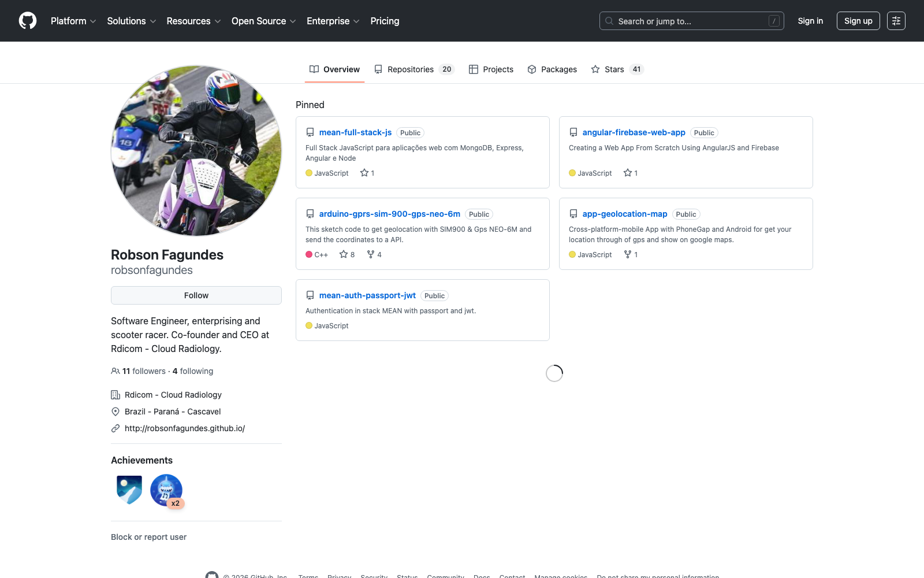Open app-geolocation-map repository
The height and width of the screenshot is (578, 924).
click(x=625, y=214)
